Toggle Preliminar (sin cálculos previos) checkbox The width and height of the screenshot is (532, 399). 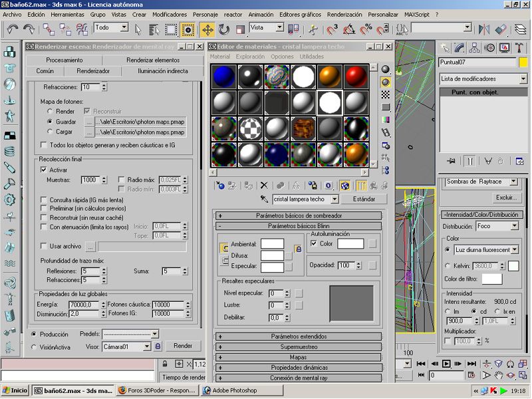[x=43, y=208]
